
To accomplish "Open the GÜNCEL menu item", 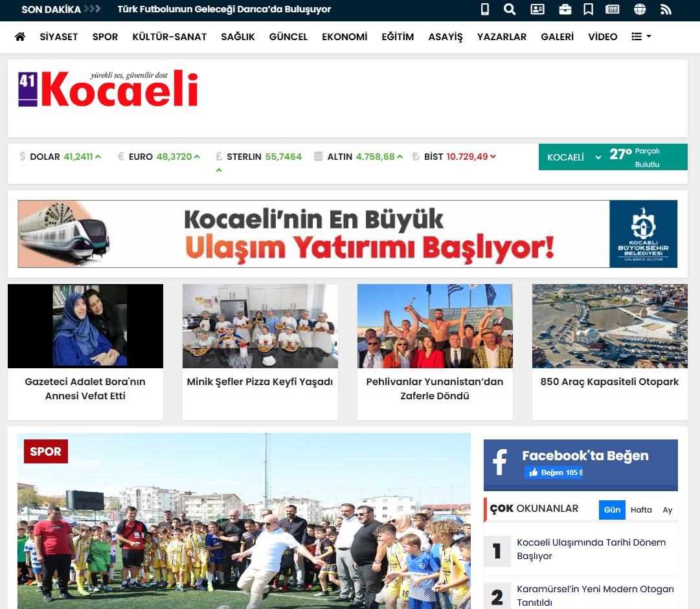I will click(x=288, y=37).
